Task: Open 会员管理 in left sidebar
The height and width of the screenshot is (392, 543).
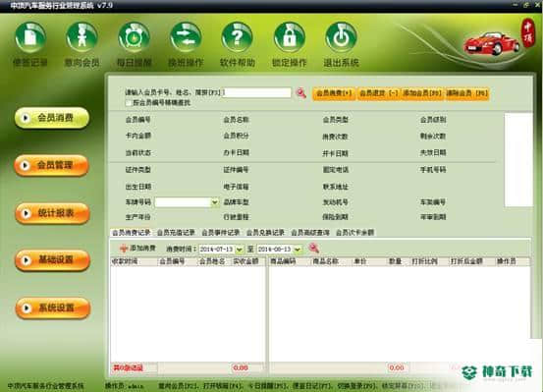Action: tap(52, 166)
